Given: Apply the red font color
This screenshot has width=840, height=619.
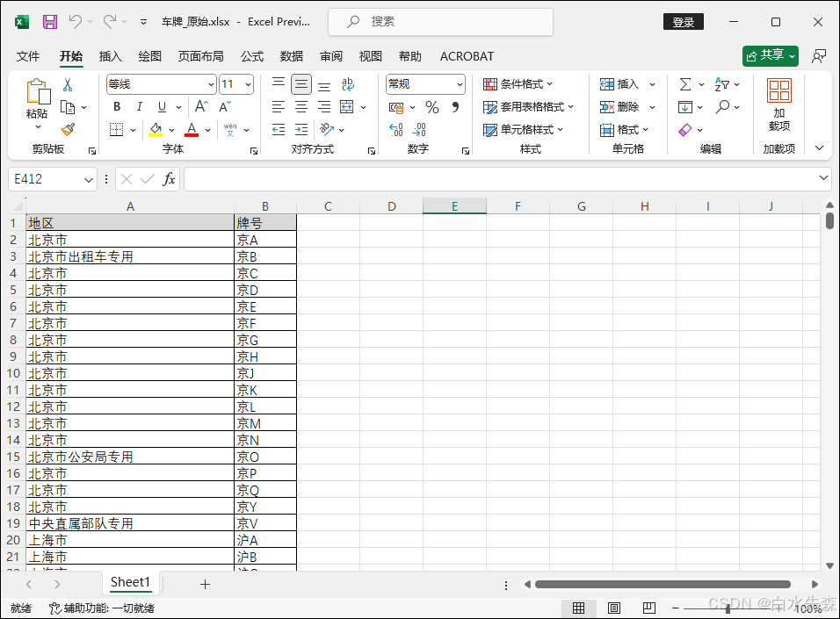Looking at the screenshot, I should click(192, 130).
